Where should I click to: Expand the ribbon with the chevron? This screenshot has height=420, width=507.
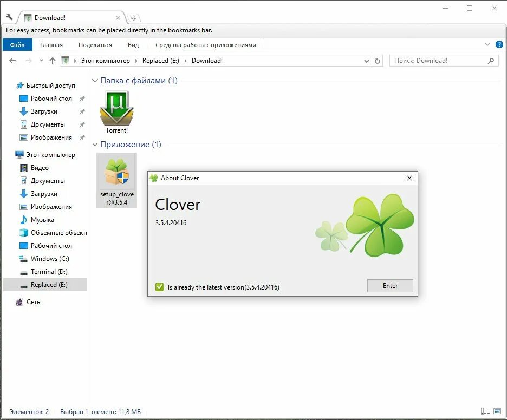point(487,44)
